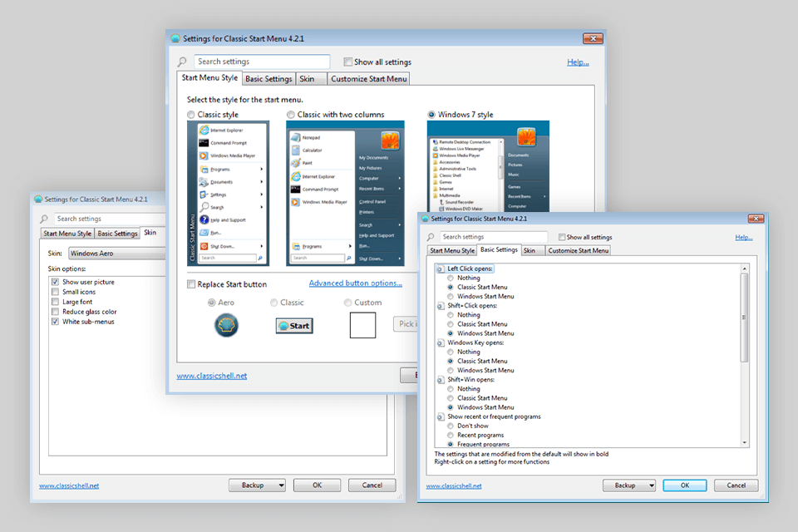Select the Recent programs radio option

[451, 436]
